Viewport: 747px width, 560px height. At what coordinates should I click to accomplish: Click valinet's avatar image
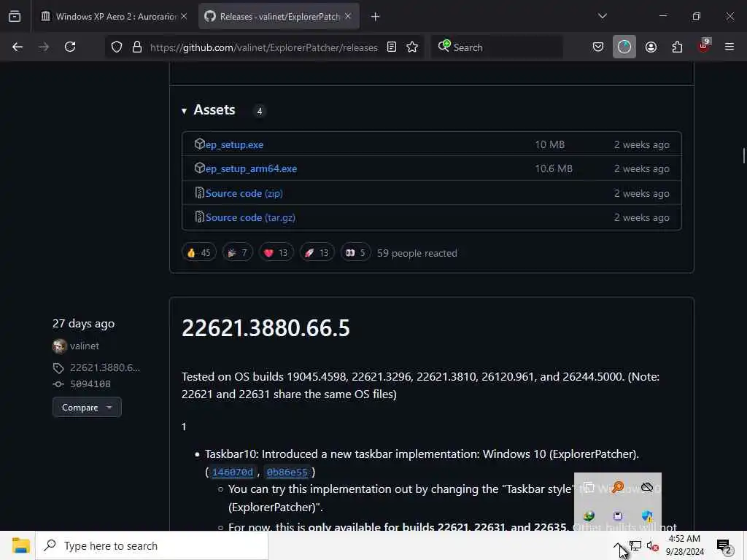60,346
